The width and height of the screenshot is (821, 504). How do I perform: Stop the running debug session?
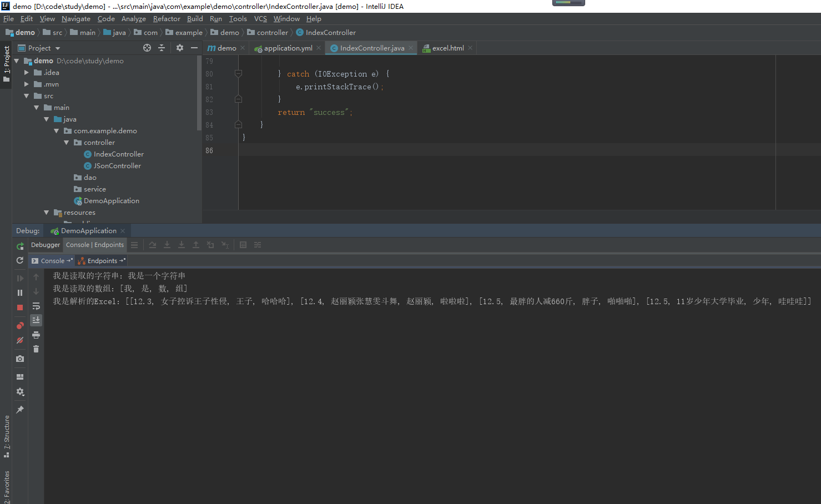coord(19,308)
